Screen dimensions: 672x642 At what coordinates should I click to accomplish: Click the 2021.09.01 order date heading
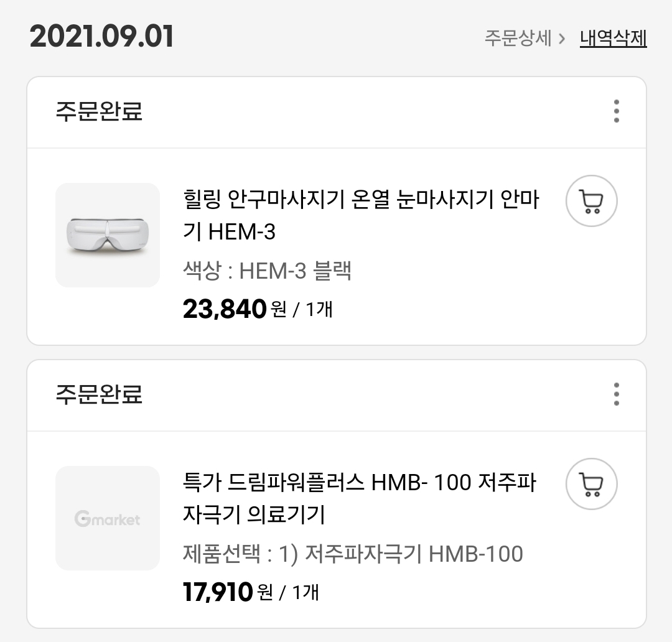pyautogui.click(x=101, y=37)
